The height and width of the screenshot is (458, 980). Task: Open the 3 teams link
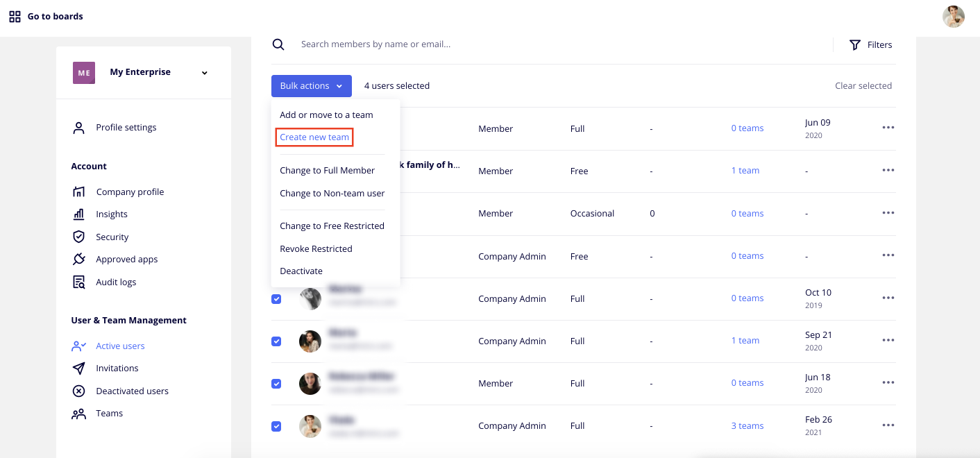tap(747, 426)
